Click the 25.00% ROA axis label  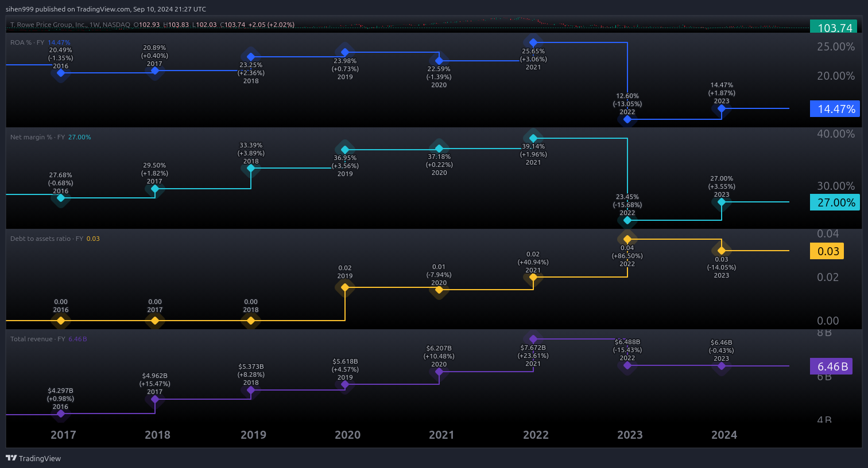[836, 46]
